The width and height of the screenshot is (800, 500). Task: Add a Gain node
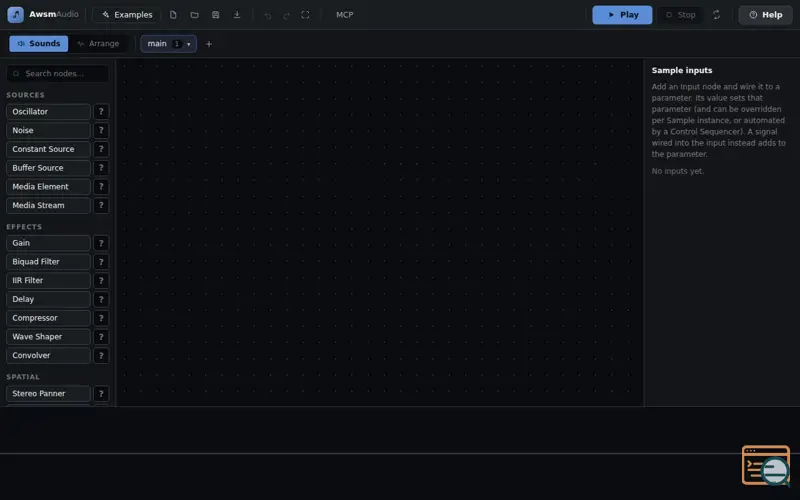click(x=48, y=243)
